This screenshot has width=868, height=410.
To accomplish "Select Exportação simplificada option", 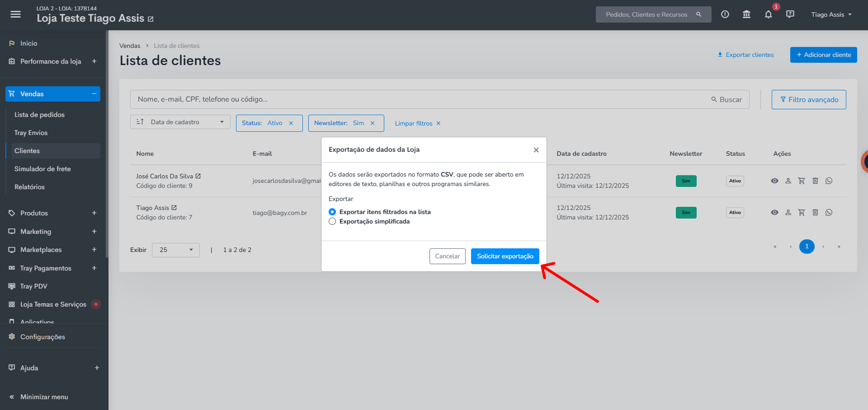I will click(x=332, y=221).
